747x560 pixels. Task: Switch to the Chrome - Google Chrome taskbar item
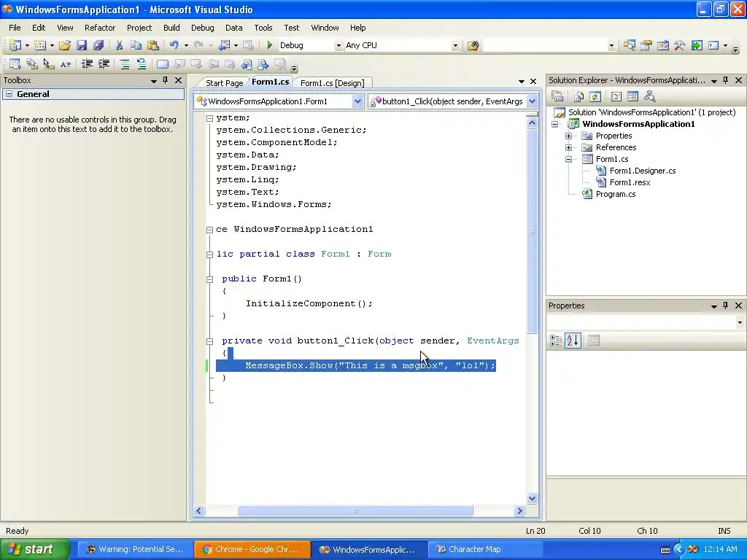point(252,549)
